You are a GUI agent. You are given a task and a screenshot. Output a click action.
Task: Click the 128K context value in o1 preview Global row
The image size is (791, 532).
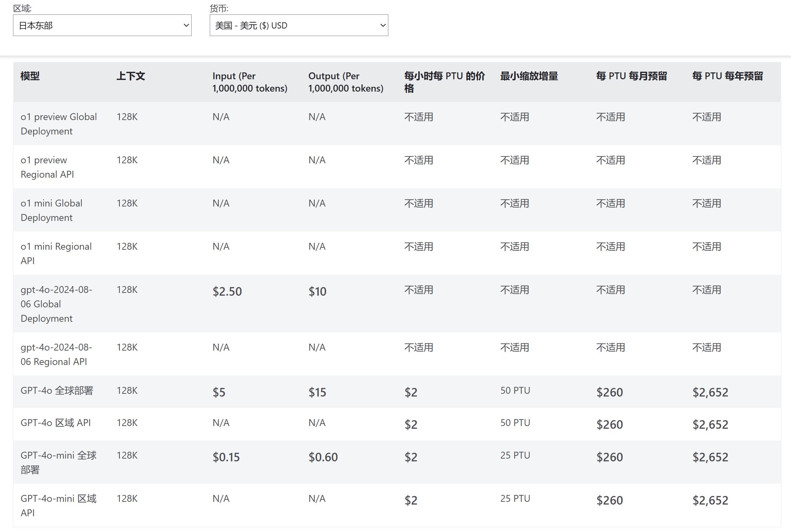point(127,117)
